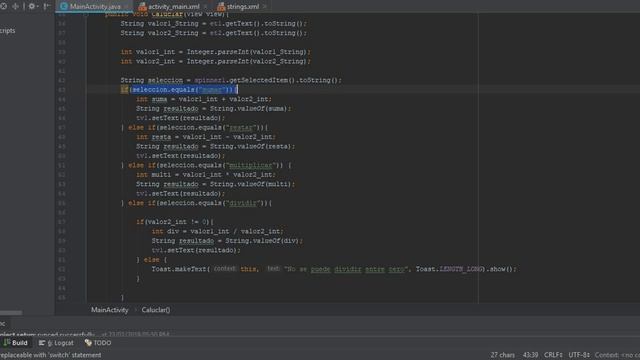The width and height of the screenshot is (640, 360).
Task: Change the UTF-8 file encoding
Action: 579,355
